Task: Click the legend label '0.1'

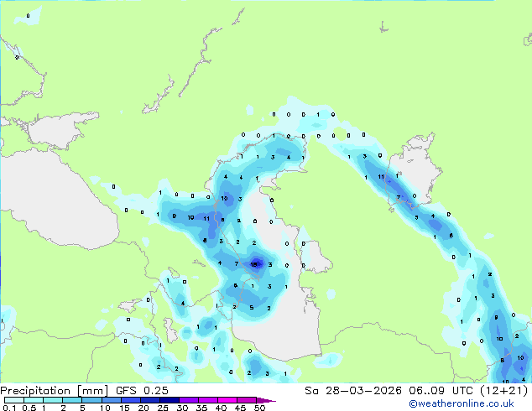Action: [x=9, y=408]
